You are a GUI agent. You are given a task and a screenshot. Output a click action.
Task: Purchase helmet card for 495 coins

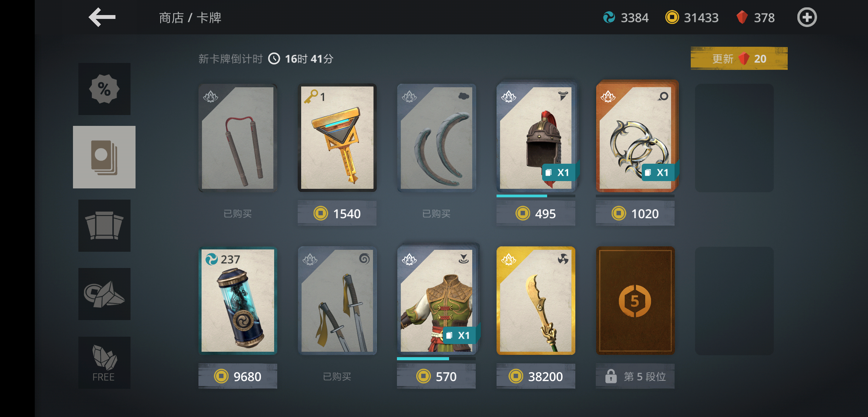[x=536, y=213]
